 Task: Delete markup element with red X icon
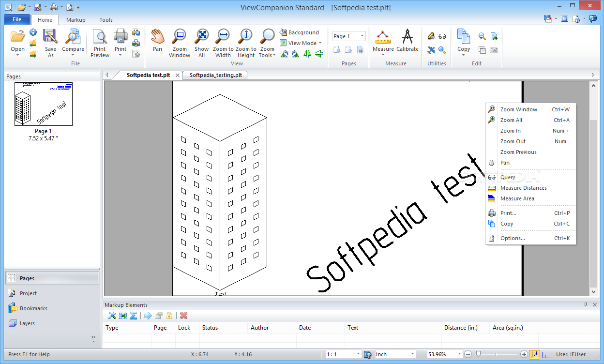tap(183, 316)
